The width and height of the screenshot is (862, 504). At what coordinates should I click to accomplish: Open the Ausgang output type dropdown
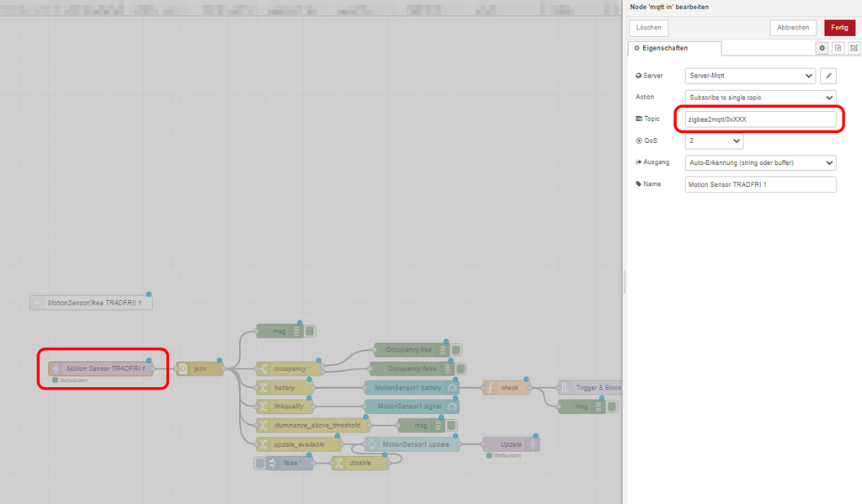(x=760, y=162)
